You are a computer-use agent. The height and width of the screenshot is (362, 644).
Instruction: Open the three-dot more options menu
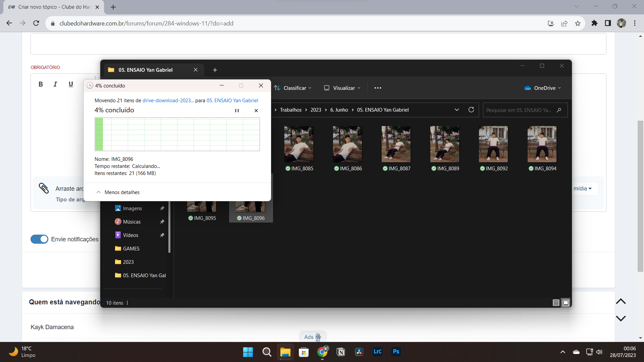point(378,88)
